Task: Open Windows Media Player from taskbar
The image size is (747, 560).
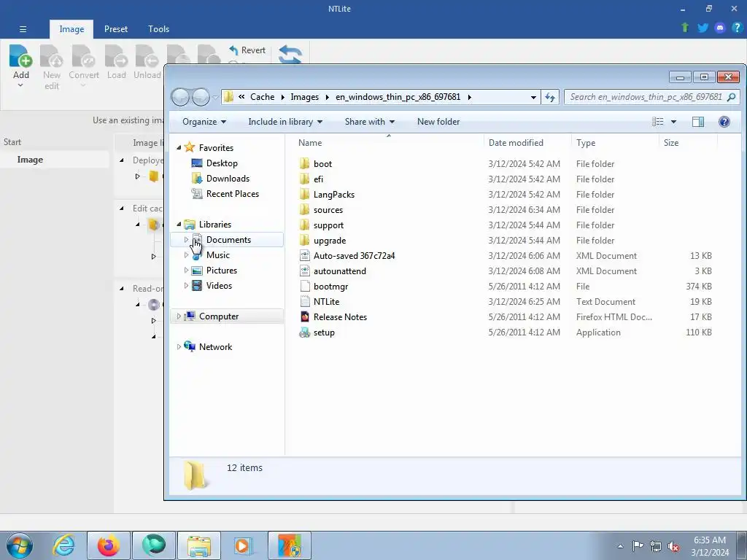Action: (244, 545)
